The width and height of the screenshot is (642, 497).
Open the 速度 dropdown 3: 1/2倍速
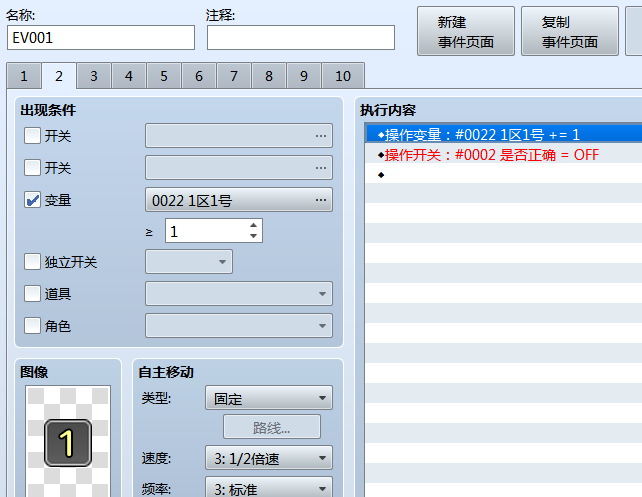point(269,458)
